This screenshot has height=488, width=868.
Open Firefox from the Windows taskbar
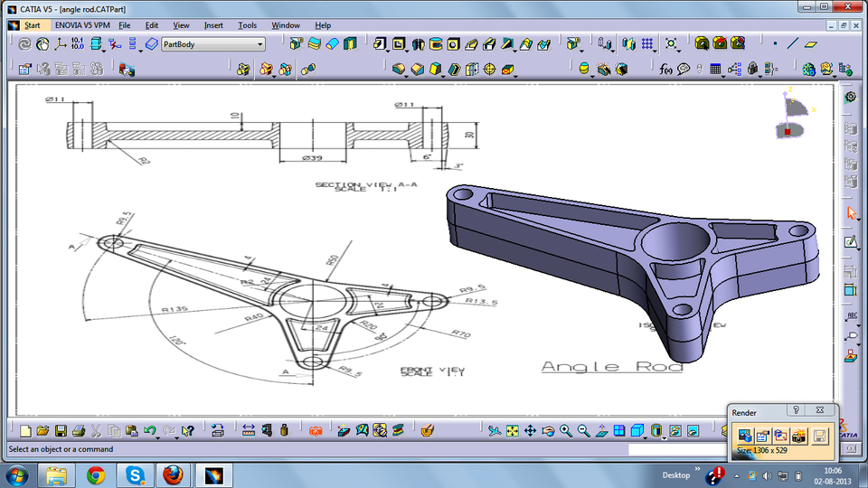(175, 474)
